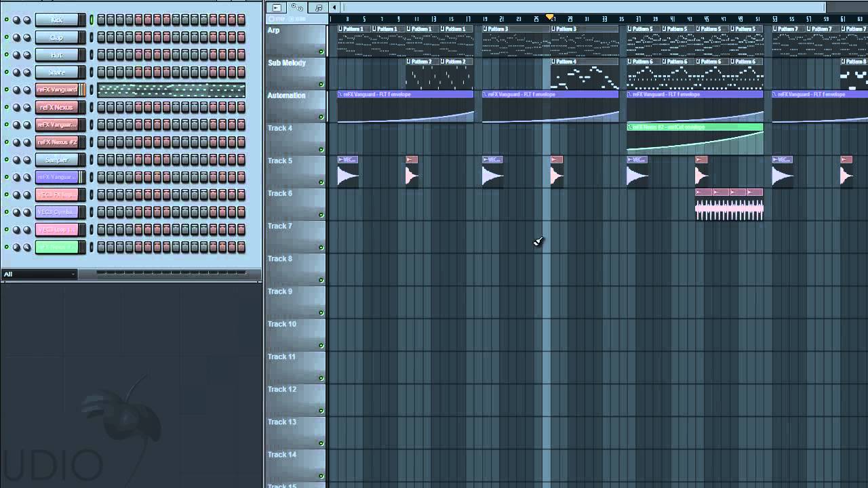The image size is (868, 488).
Task: Toggle the first step button of Kick
Action: [101, 20]
